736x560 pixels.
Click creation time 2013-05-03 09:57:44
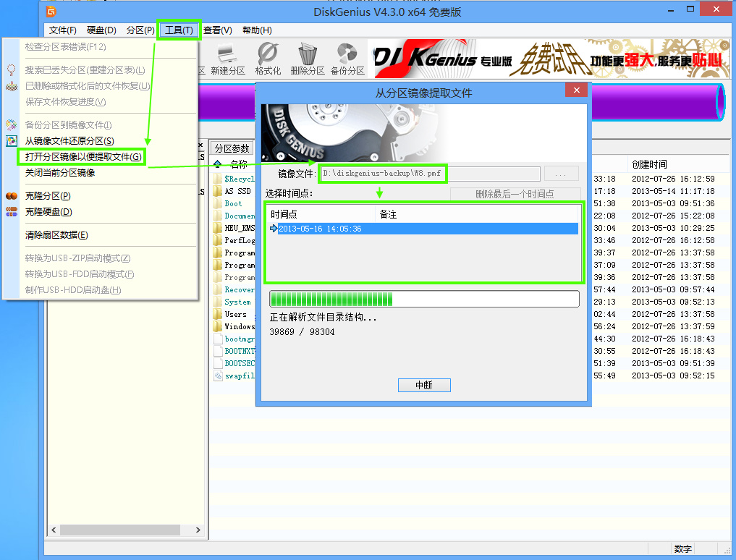(x=673, y=289)
